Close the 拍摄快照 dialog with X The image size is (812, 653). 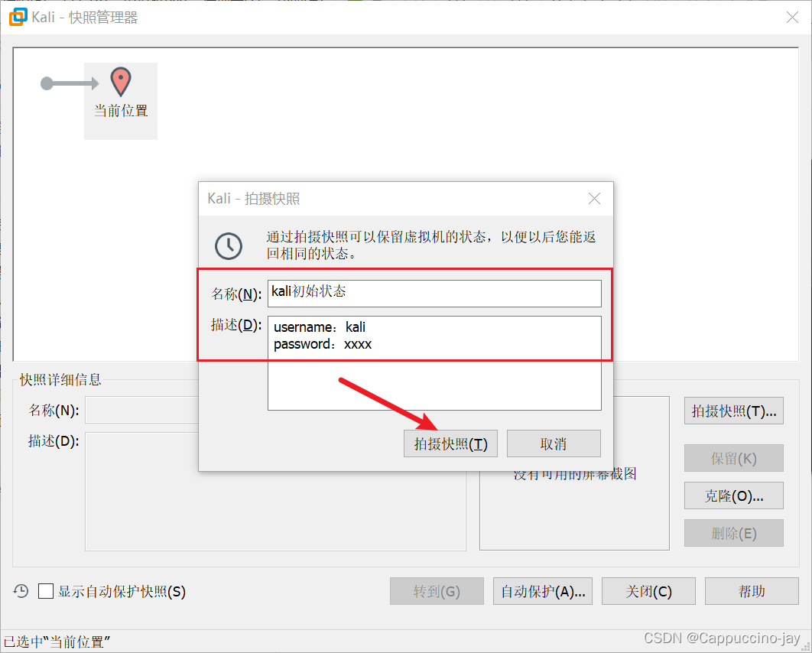tap(595, 198)
